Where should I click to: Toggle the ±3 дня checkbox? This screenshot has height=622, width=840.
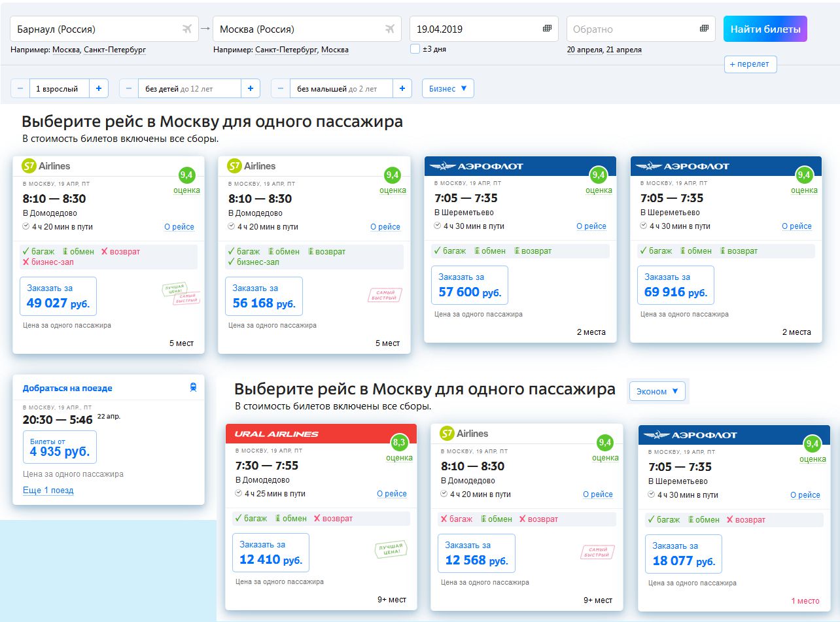tap(415, 48)
